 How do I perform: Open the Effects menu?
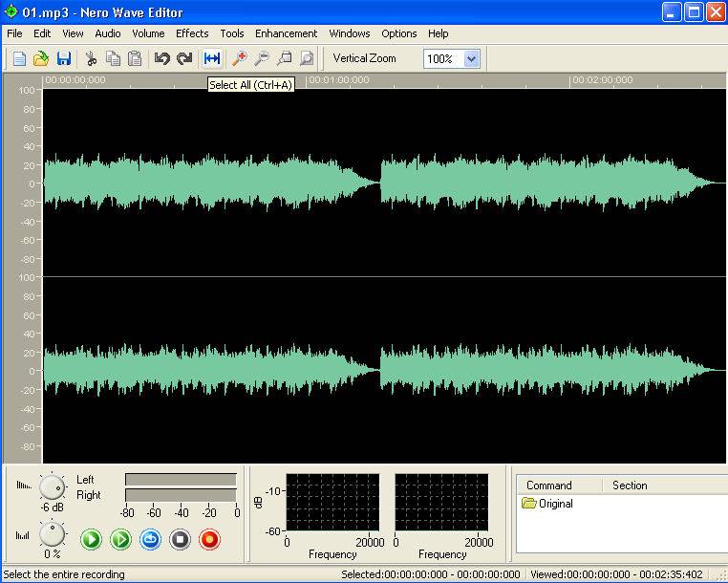coord(192,33)
